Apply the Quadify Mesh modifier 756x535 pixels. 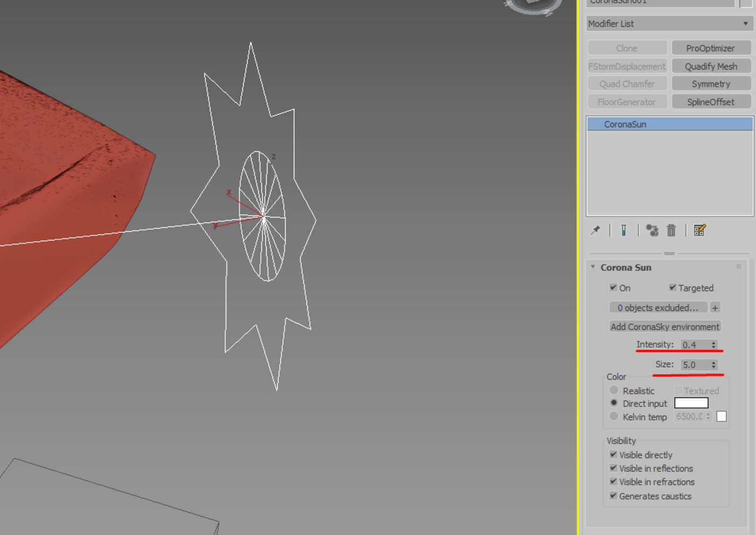click(711, 66)
